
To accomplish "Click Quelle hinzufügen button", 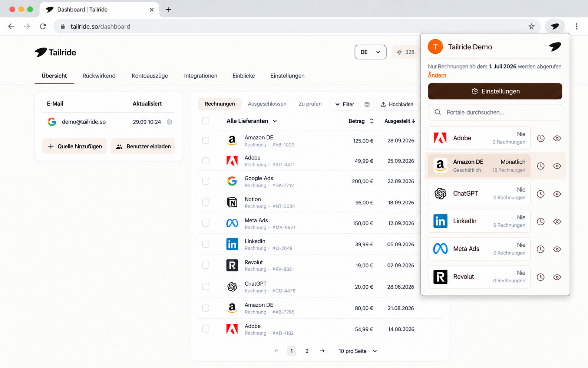I will 75,146.
